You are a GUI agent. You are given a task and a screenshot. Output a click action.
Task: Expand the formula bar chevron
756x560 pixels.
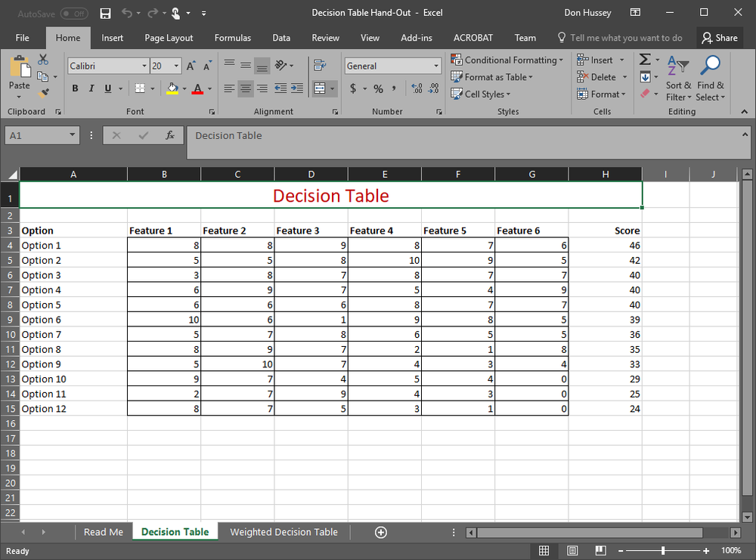click(x=745, y=135)
